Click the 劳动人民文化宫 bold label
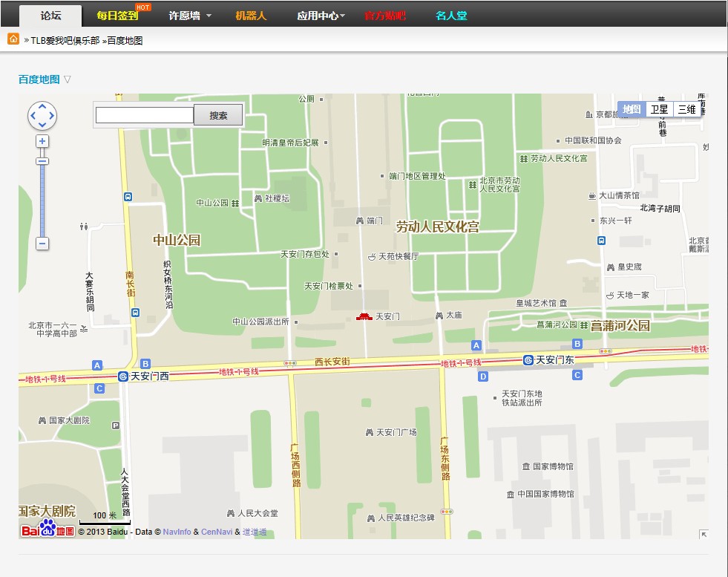This screenshot has width=728, height=577. 437,226
